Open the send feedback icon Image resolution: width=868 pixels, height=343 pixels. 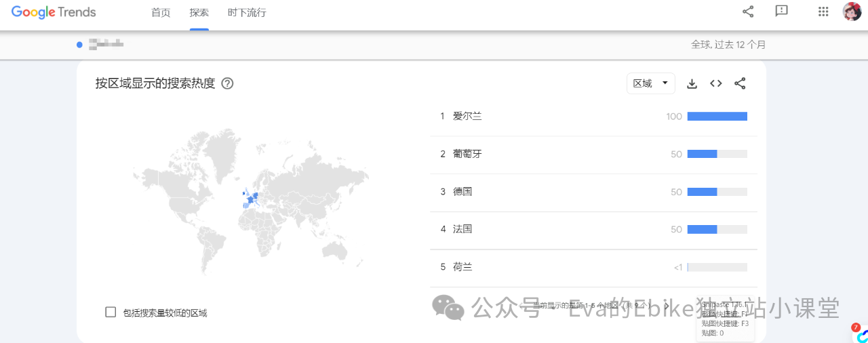click(781, 12)
